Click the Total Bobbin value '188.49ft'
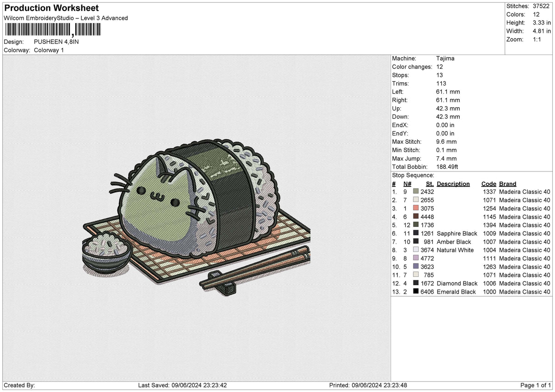555x392 pixels. (x=447, y=167)
